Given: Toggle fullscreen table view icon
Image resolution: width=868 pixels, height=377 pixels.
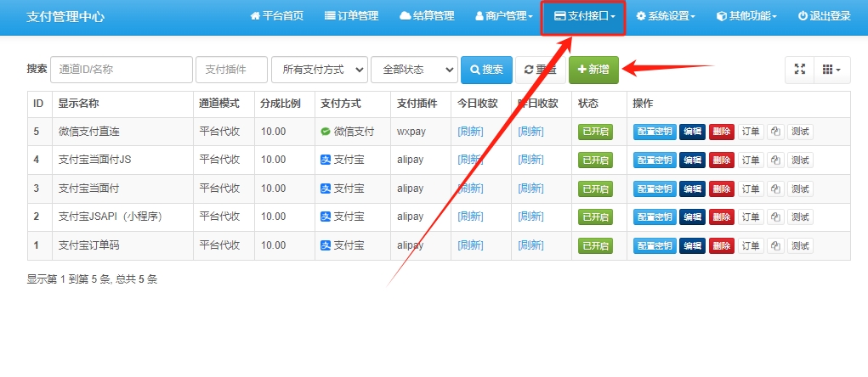Looking at the screenshot, I should 799,70.
